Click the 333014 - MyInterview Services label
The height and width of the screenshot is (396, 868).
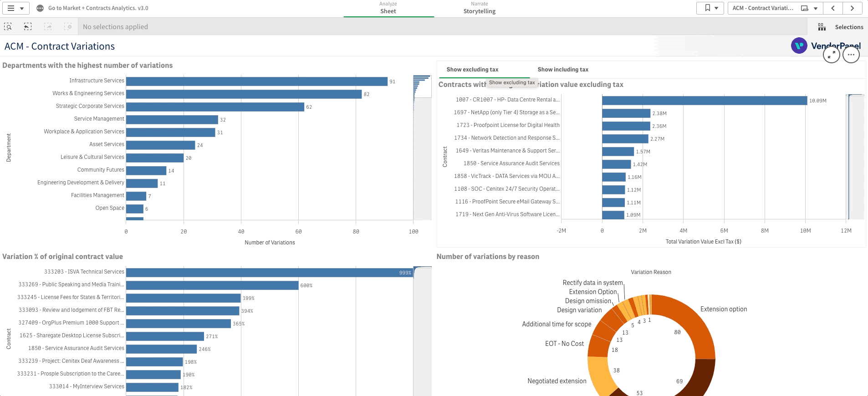[x=87, y=386]
